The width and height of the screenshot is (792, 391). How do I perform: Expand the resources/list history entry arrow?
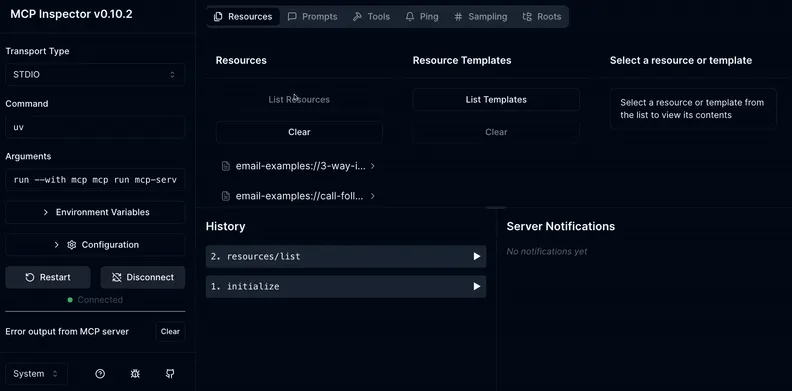[x=476, y=257]
